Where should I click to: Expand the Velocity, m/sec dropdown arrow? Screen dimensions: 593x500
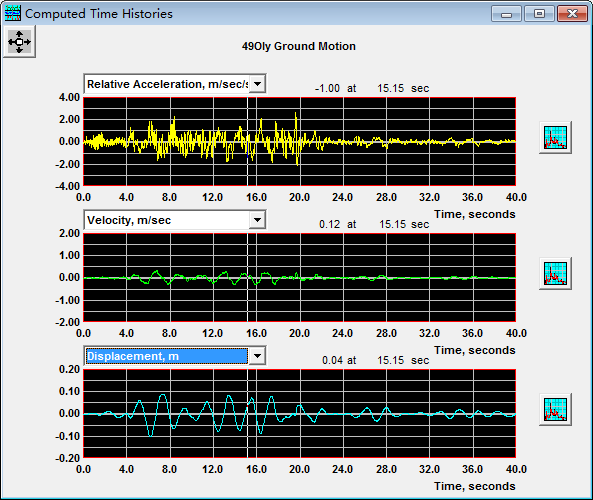click(258, 220)
